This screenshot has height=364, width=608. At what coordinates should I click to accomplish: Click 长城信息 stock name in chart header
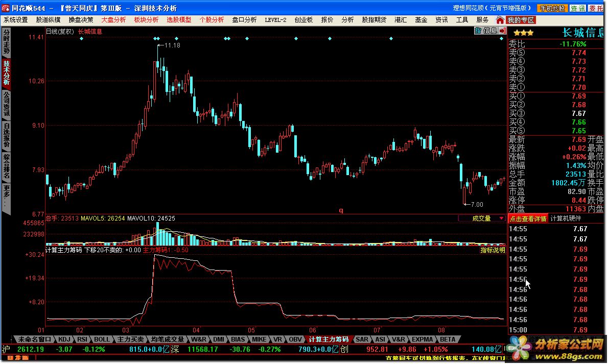click(90, 32)
